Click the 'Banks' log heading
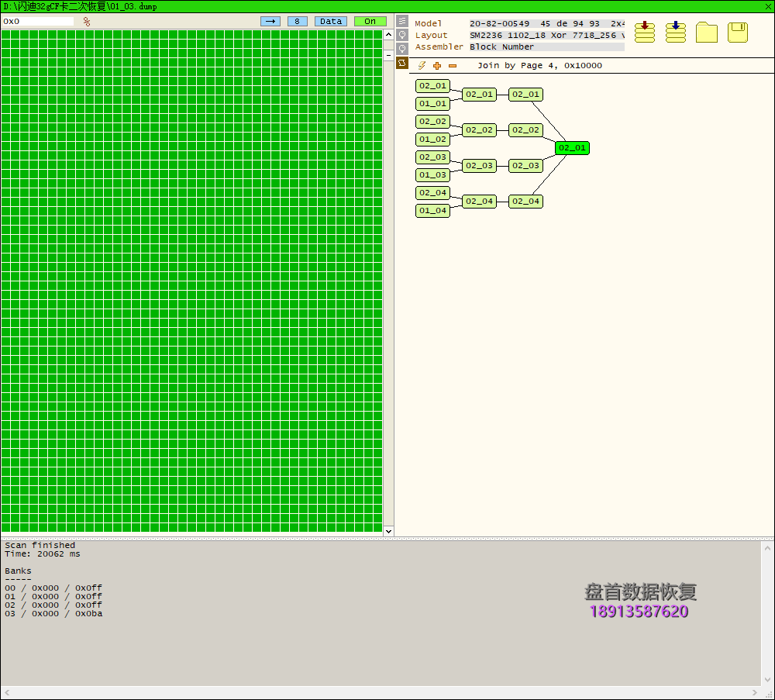The height and width of the screenshot is (700, 775). point(19,571)
